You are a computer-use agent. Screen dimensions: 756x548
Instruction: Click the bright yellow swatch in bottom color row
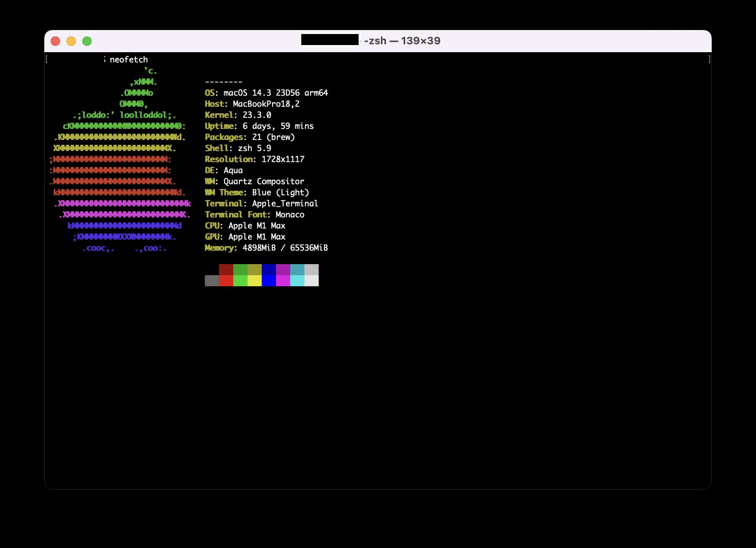click(255, 281)
